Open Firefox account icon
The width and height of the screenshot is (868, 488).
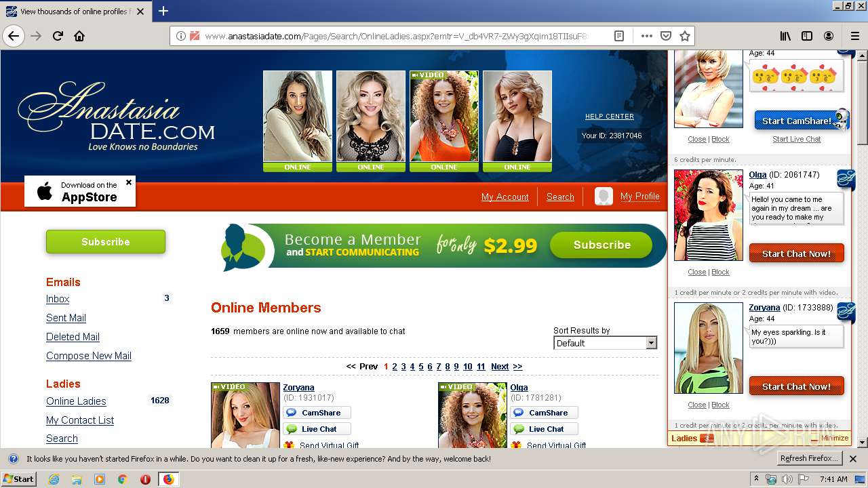tap(829, 36)
